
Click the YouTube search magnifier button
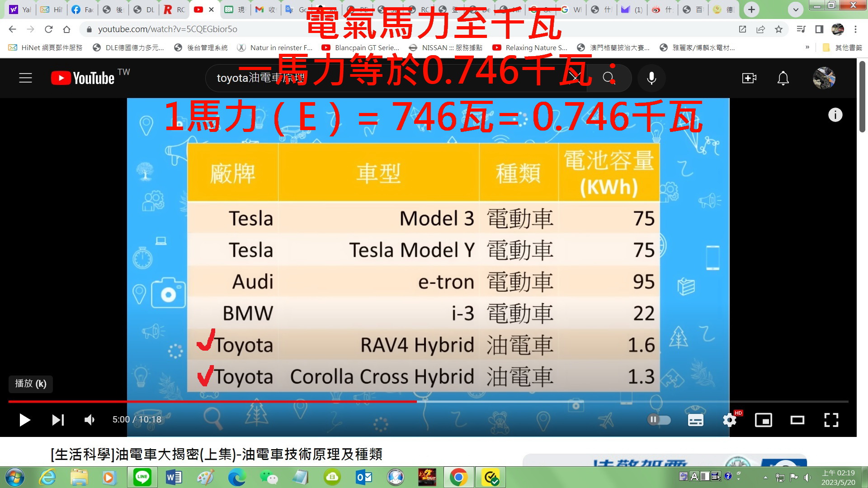coord(609,78)
